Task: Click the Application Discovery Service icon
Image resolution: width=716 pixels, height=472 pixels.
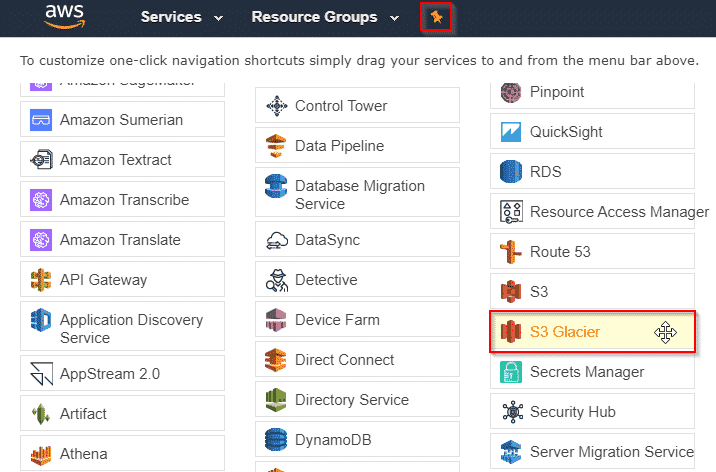Action: point(41,320)
